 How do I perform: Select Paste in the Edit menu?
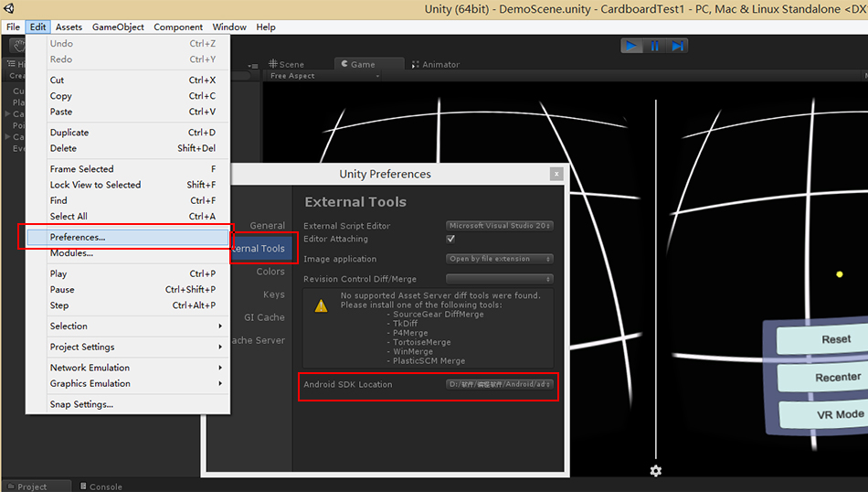click(128, 112)
